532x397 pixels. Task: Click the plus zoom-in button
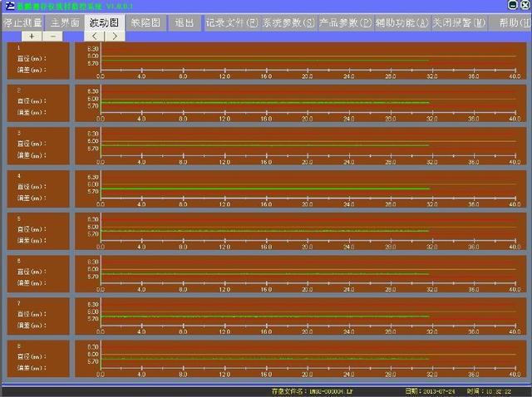point(32,37)
